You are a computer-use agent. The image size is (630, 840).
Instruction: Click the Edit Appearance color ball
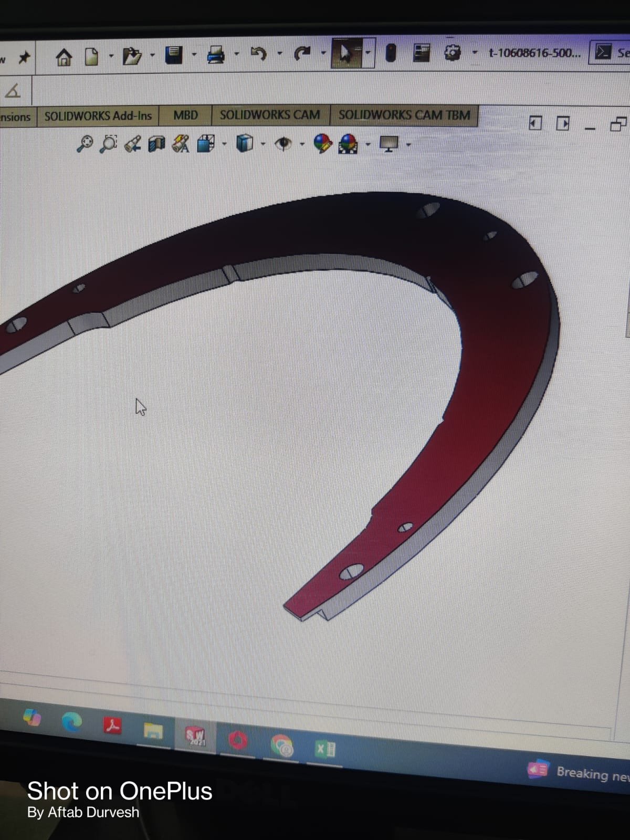(322, 143)
